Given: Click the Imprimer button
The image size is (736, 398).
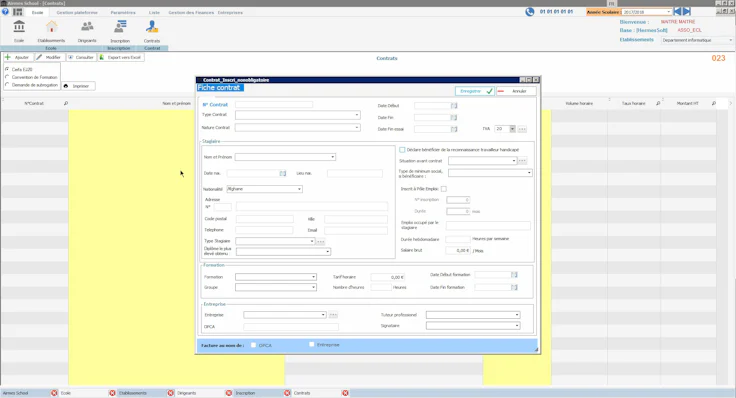Looking at the screenshot, I should pyautogui.click(x=78, y=86).
